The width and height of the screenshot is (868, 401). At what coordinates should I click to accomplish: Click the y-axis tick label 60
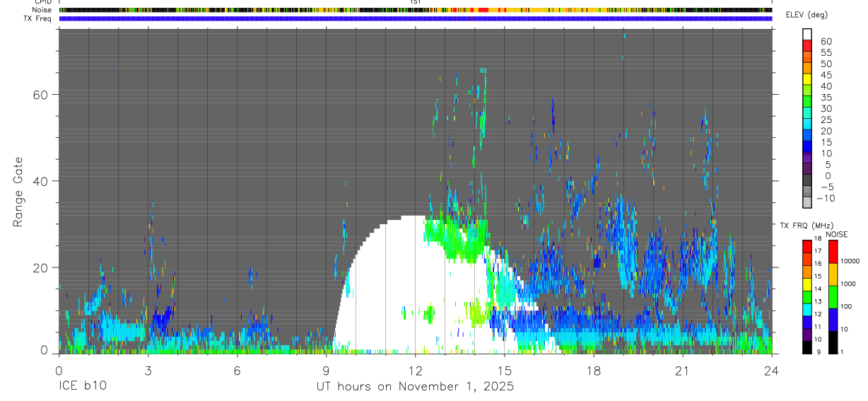[42, 94]
